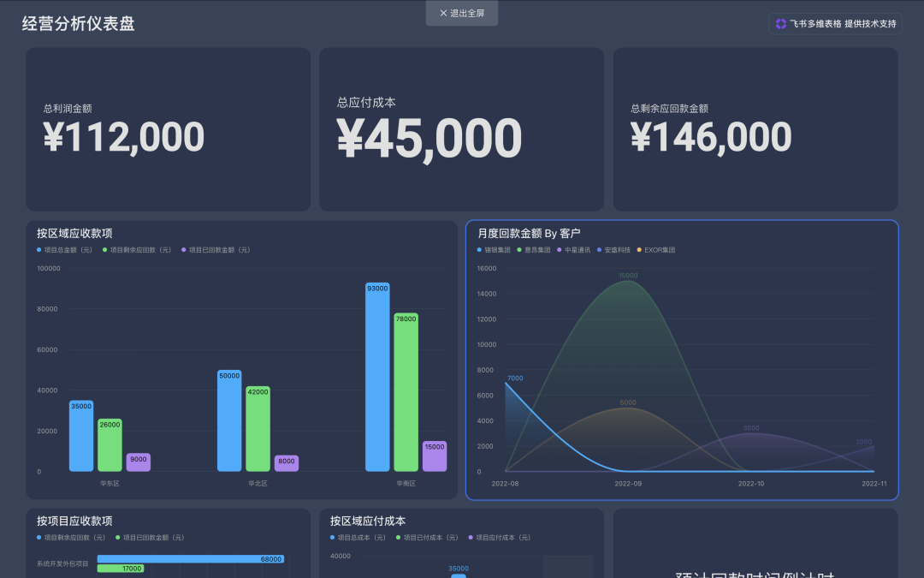Click the 系统开发外包项目 row label
The width and height of the screenshot is (924, 578).
(62, 563)
